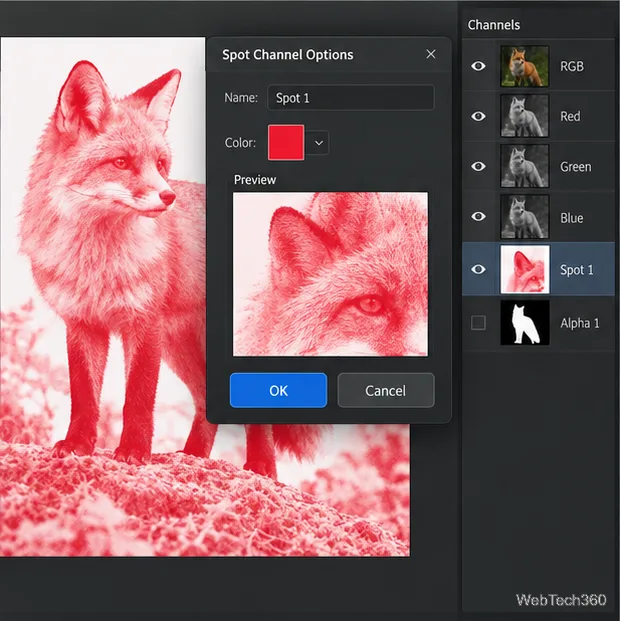The height and width of the screenshot is (621, 620).
Task: Open the Channels panel tab
Action: (x=494, y=25)
